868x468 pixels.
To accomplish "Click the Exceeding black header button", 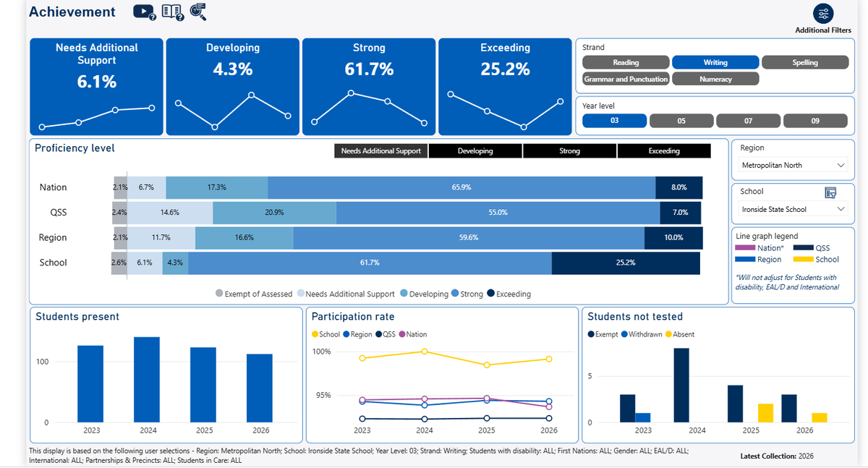I will tap(664, 151).
